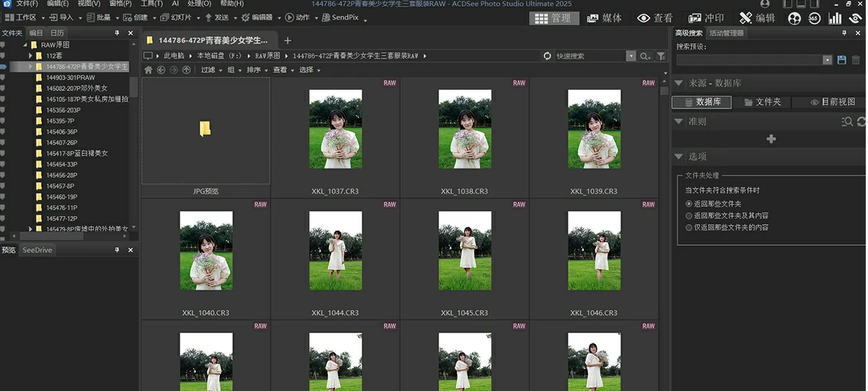Refresh the file list
Viewport: 868px width, 391px height.
548,56
